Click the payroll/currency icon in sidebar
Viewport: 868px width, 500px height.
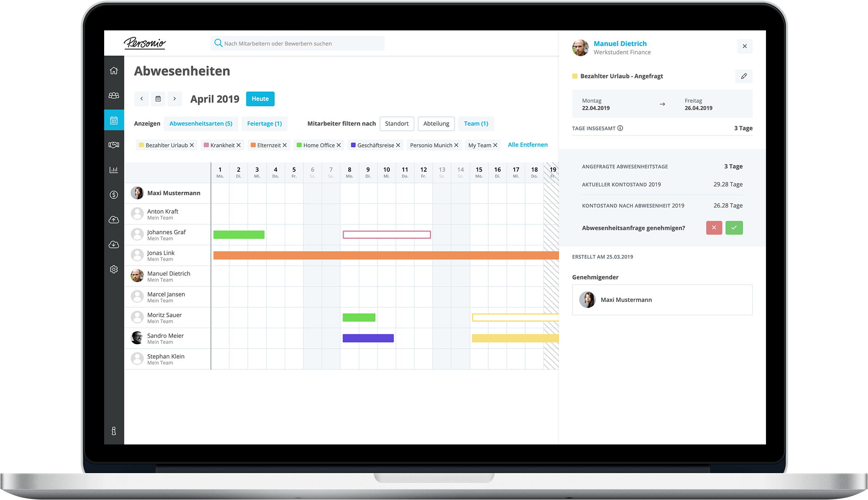click(x=115, y=194)
